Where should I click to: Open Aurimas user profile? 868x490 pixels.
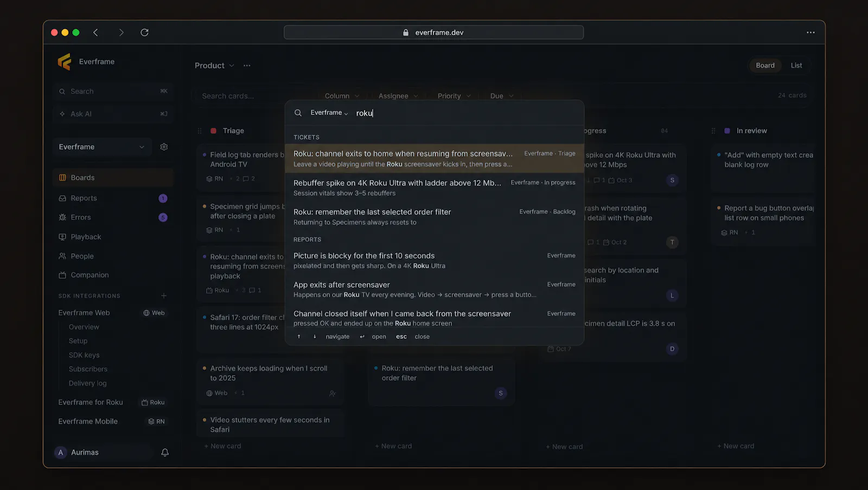(103, 453)
